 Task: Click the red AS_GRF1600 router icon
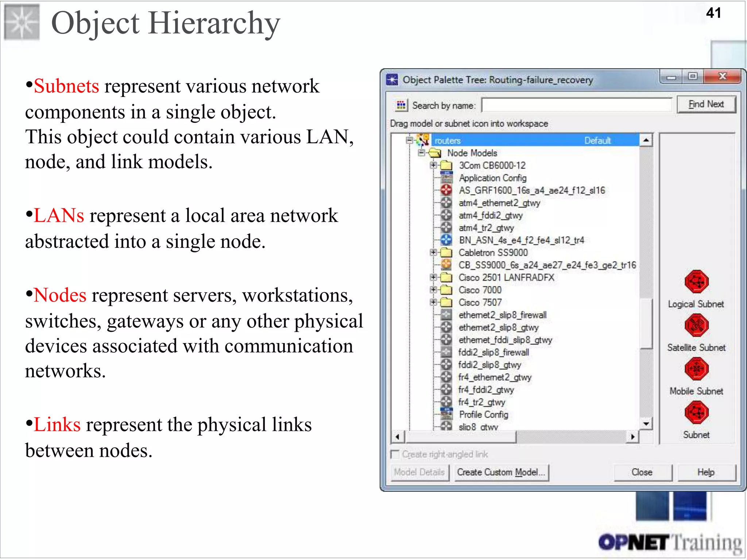[x=446, y=190]
